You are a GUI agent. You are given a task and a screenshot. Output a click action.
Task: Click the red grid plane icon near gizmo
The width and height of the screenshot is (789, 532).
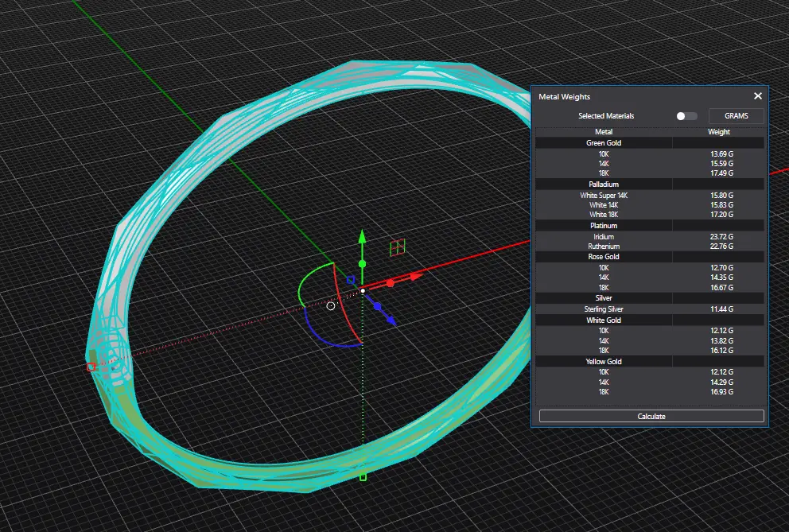(397, 247)
